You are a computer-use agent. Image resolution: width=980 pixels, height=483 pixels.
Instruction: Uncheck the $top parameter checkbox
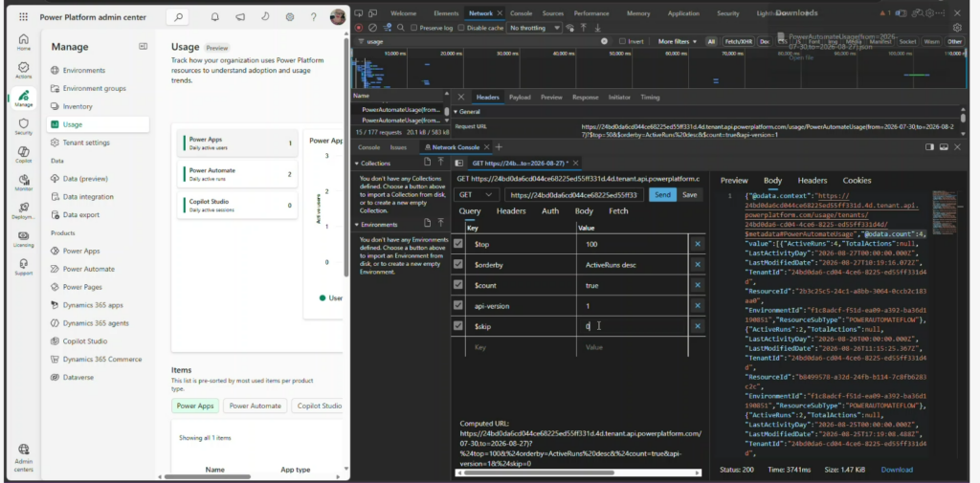[458, 244]
